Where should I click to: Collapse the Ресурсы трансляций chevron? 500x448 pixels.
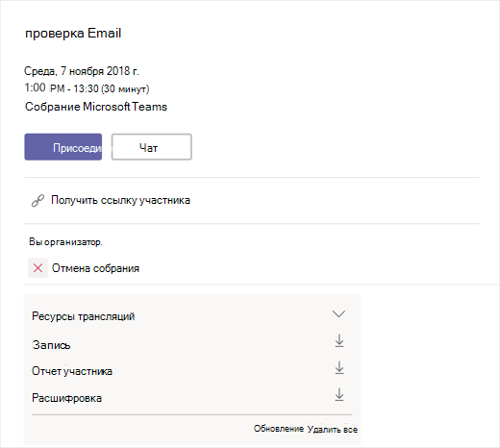[338, 313]
